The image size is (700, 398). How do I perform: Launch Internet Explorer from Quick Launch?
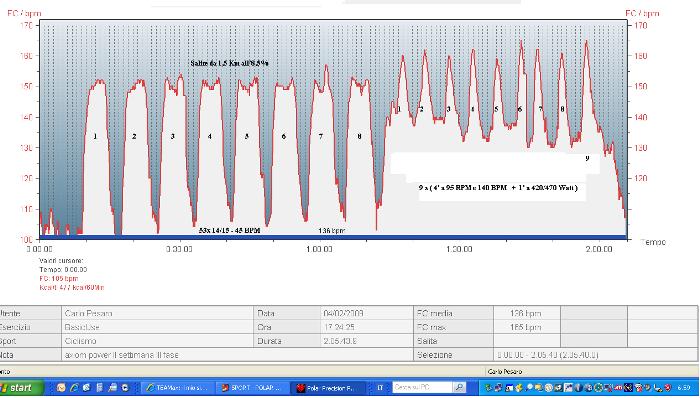[x=74, y=388]
